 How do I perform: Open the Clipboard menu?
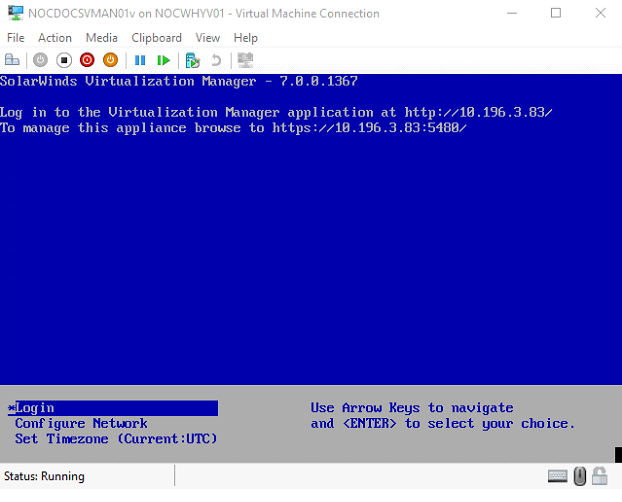157,38
